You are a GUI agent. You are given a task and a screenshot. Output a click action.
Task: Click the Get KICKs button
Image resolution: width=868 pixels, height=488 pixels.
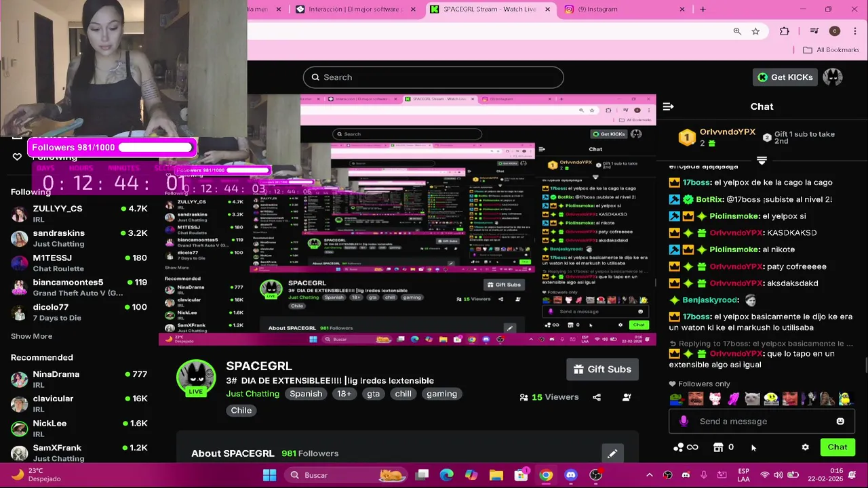(x=785, y=77)
